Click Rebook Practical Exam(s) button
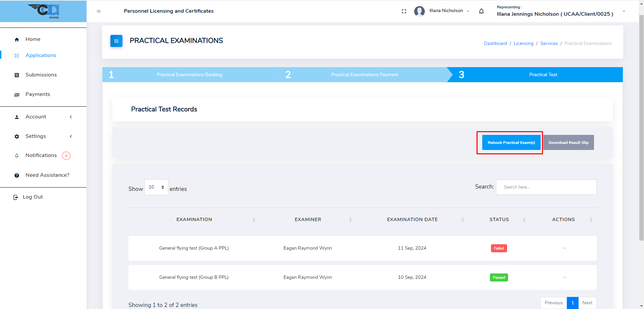This screenshot has width=644, height=309. coord(511,143)
